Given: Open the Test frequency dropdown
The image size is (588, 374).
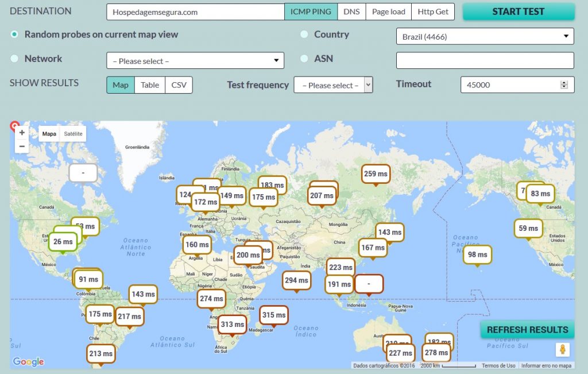Looking at the screenshot, I should 333,85.
